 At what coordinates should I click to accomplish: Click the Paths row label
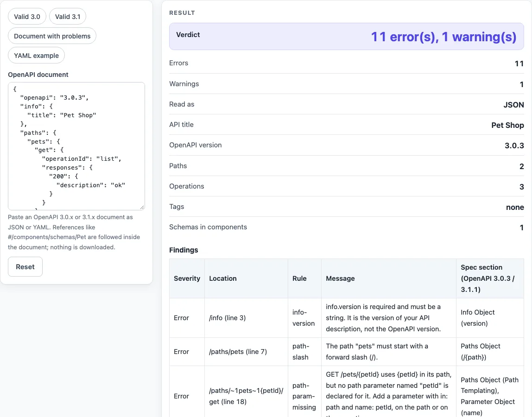click(178, 165)
